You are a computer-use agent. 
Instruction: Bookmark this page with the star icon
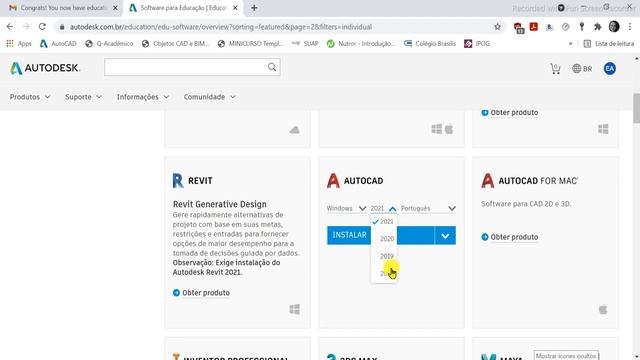[x=497, y=27]
